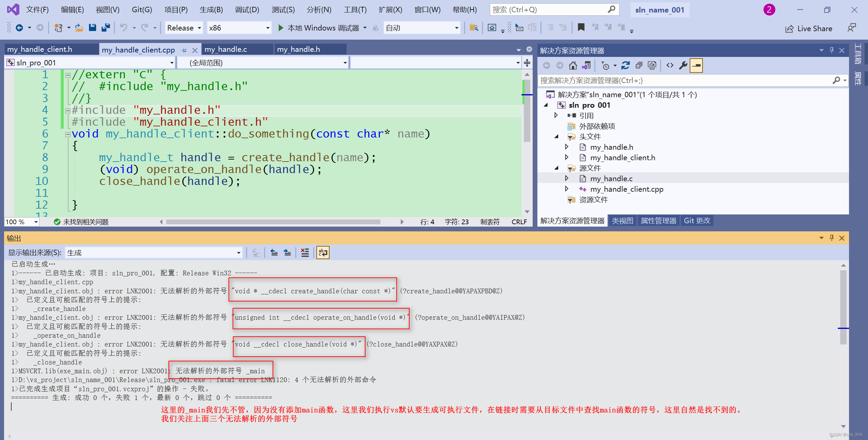Click the Home icon in Solution Explorer
Viewport: 868px width, 440px height.
573,65
